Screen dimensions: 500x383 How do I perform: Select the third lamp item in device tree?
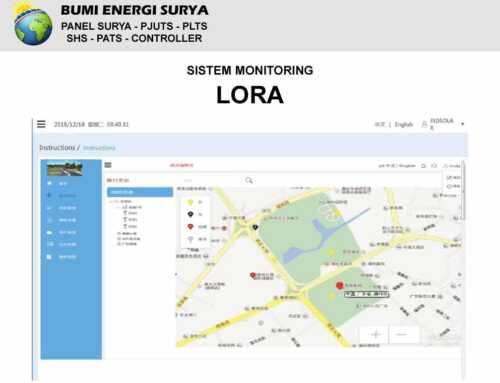coord(130,226)
